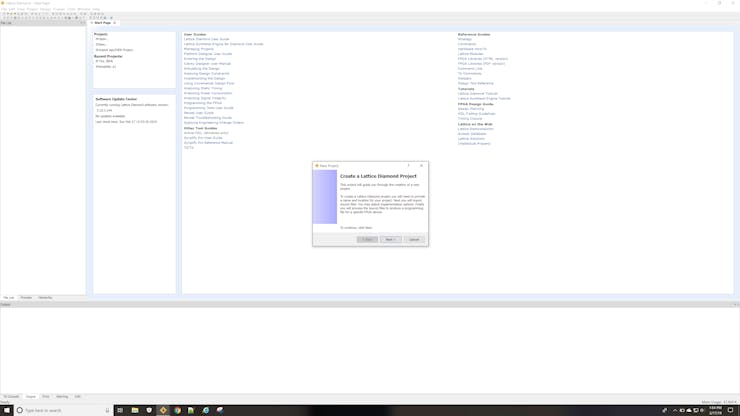Open Strategy reference guide link

464,39
